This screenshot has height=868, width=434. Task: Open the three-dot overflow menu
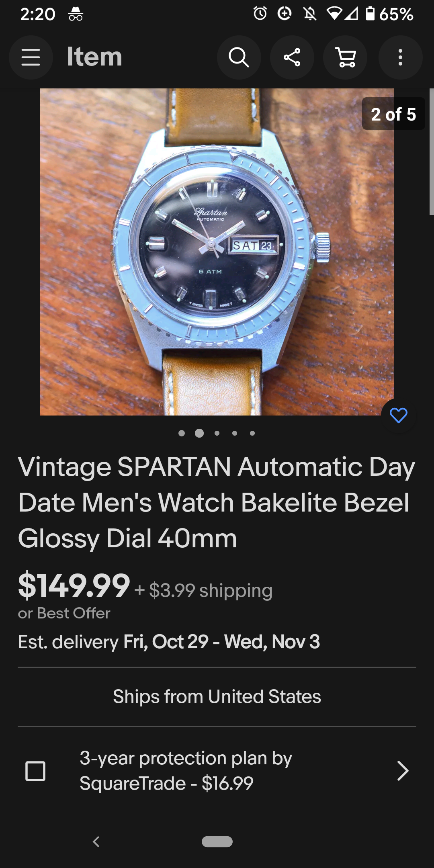[400, 57]
